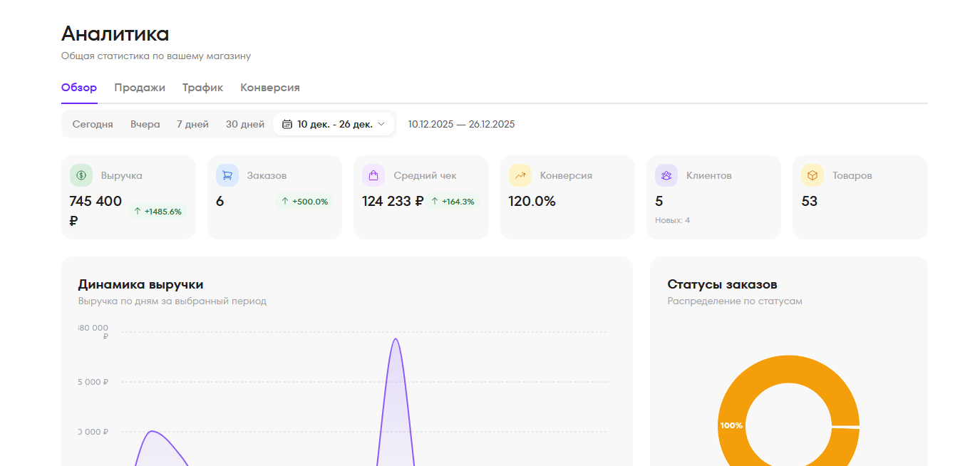Go to the Конверсия tab
This screenshot has width=980, height=466.
pyautogui.click(x=270, y=88)
